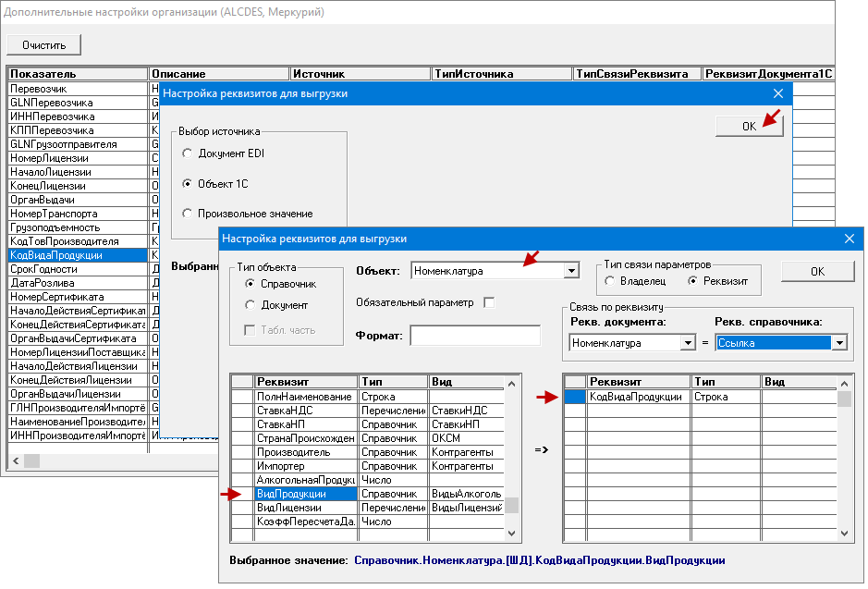Click left arrow of main table horizontal scrollbar
This screenshot has height=589, width=868.
(x=16, y=460)
